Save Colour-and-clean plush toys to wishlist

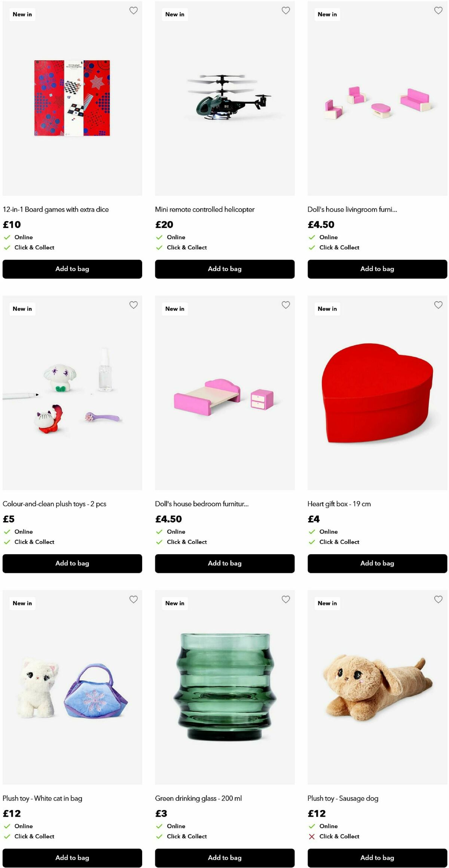pyautogui.click(x=133, y=305)
